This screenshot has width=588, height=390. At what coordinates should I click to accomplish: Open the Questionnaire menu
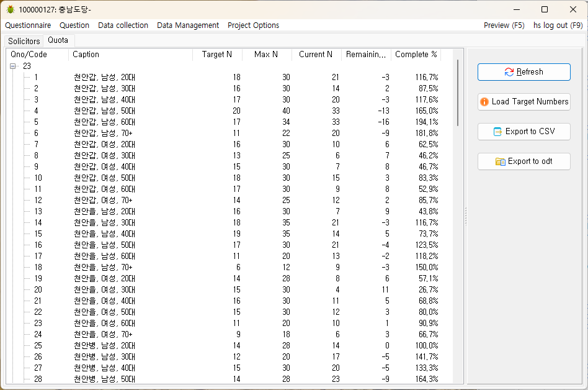point(28,25)
